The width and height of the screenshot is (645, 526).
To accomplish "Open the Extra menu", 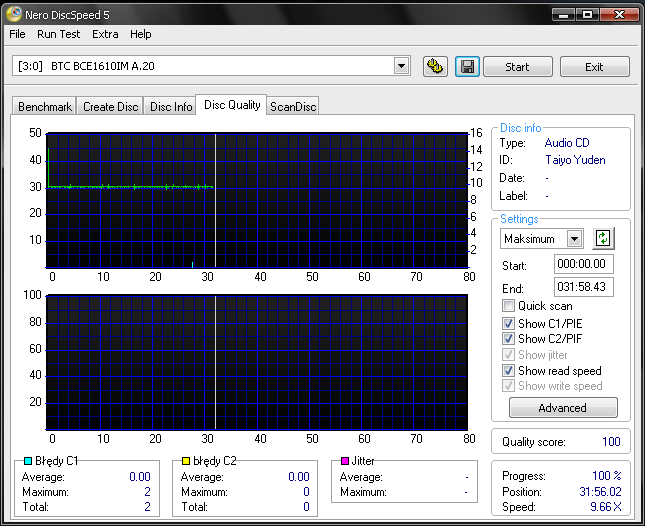I will tap(105, 34).
